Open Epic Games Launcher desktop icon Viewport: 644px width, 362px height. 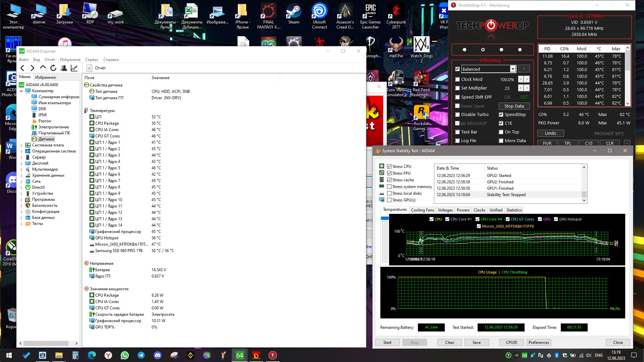click(370, 16)
